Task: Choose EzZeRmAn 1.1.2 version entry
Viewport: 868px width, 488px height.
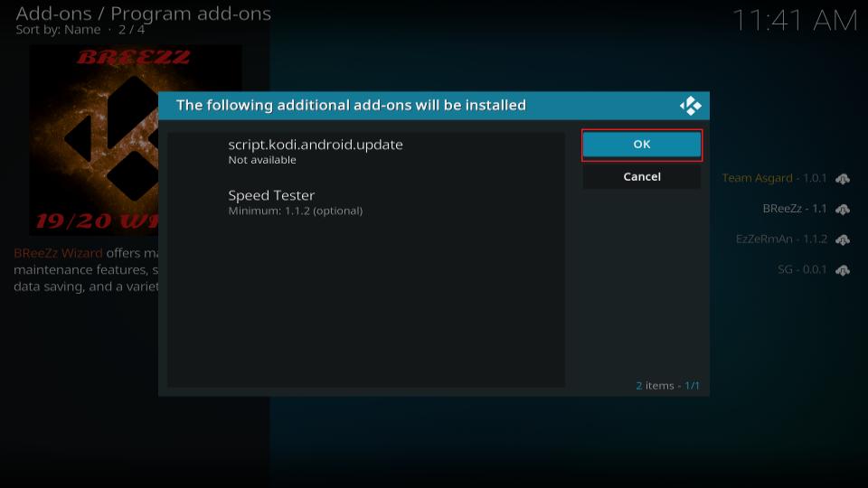Action: 780,239
